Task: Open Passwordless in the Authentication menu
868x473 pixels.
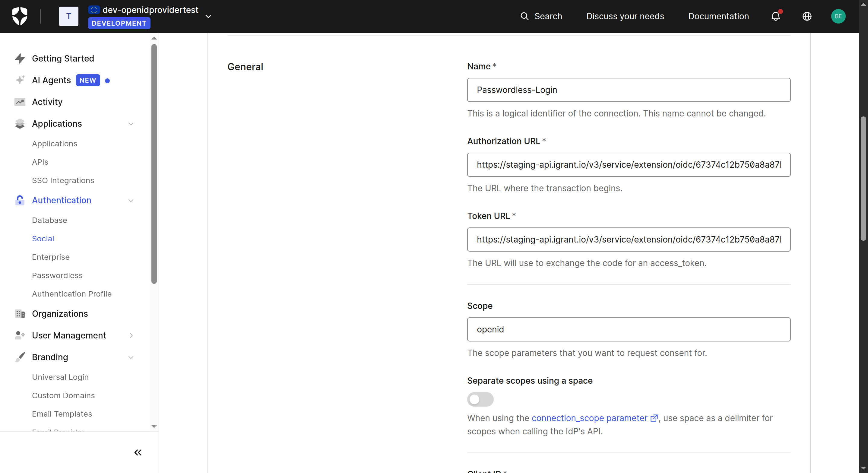Action: coord(57,275)
